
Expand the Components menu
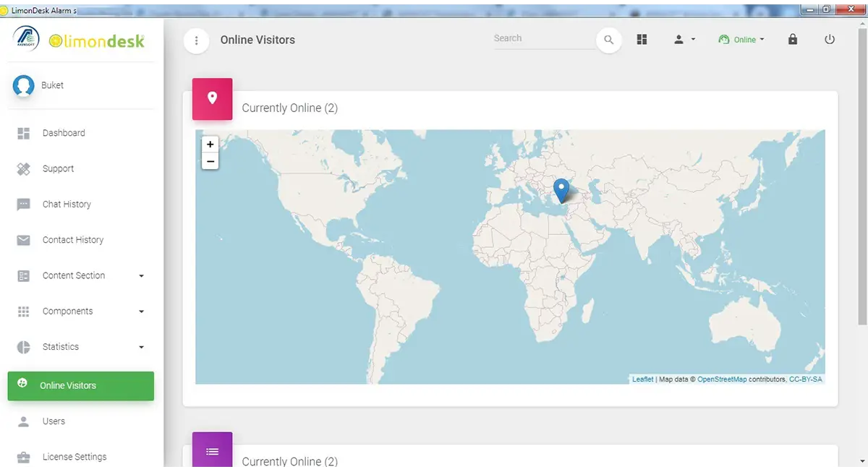click(81, 311)
